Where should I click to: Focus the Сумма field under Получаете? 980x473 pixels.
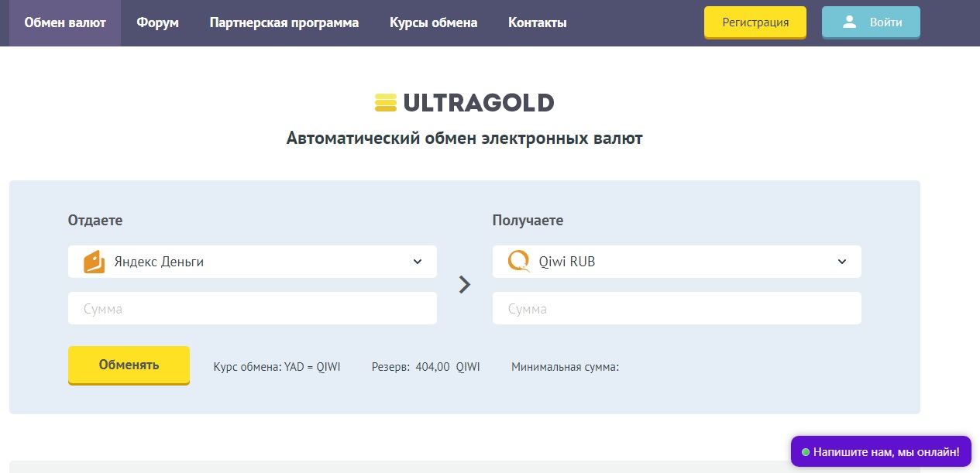point(676,308)
